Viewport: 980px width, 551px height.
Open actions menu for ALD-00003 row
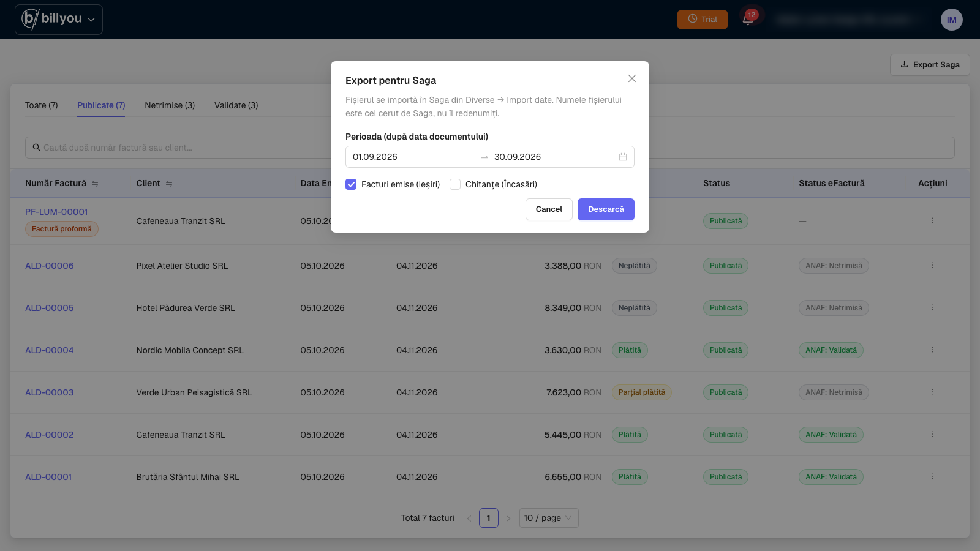point(933,392)
